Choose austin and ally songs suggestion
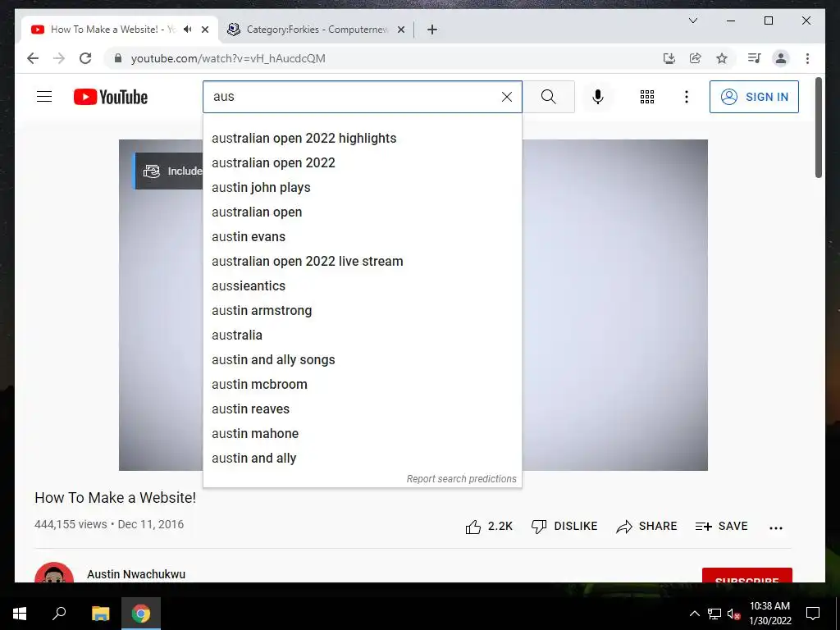Screen dimensions: 840x630 [x=363, y=360]
